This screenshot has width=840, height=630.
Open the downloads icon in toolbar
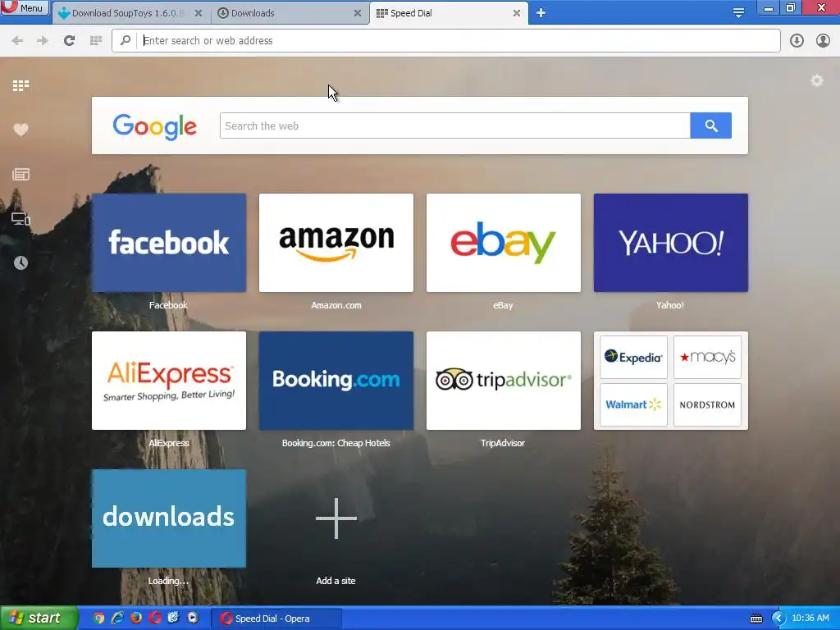pos(797,40)
